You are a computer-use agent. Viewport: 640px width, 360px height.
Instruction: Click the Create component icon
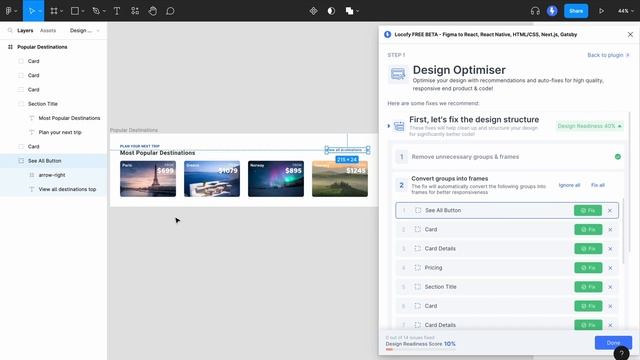(313, 11)
